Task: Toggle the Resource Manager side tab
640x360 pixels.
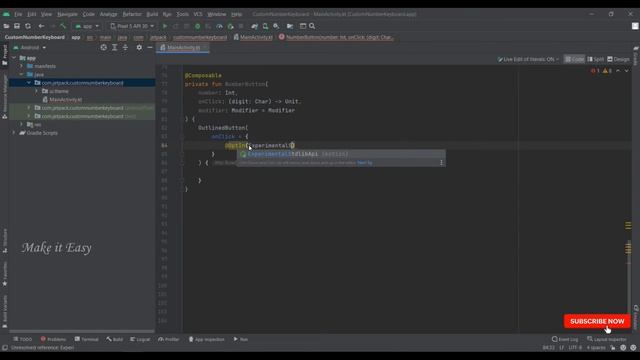Action: pos(4,97)
